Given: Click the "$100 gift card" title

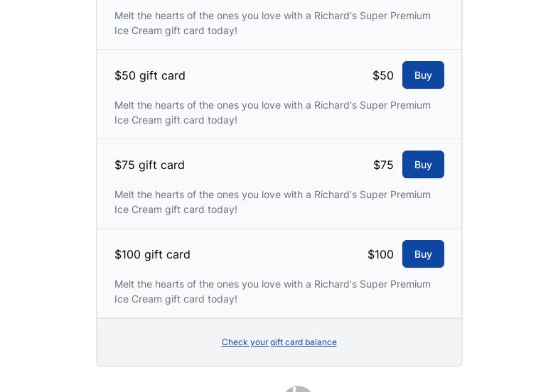Looking at the screenshot, I should tap(152, 254).
